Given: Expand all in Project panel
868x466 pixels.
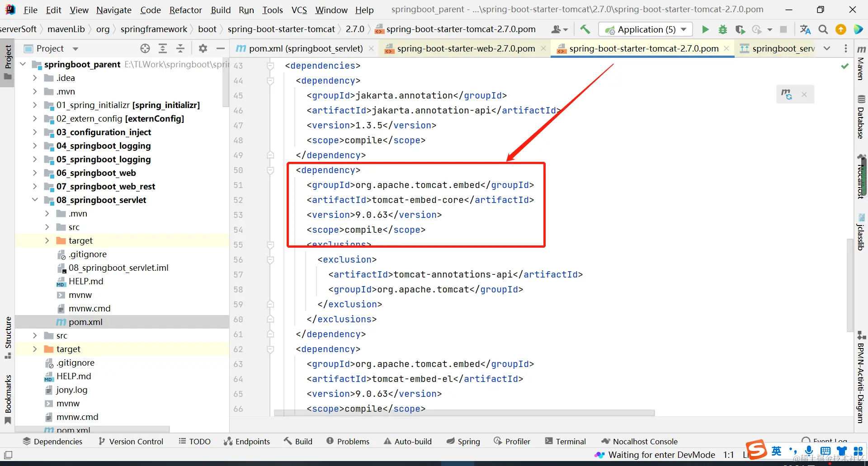Looking at the screenshot, I should 163,48.
